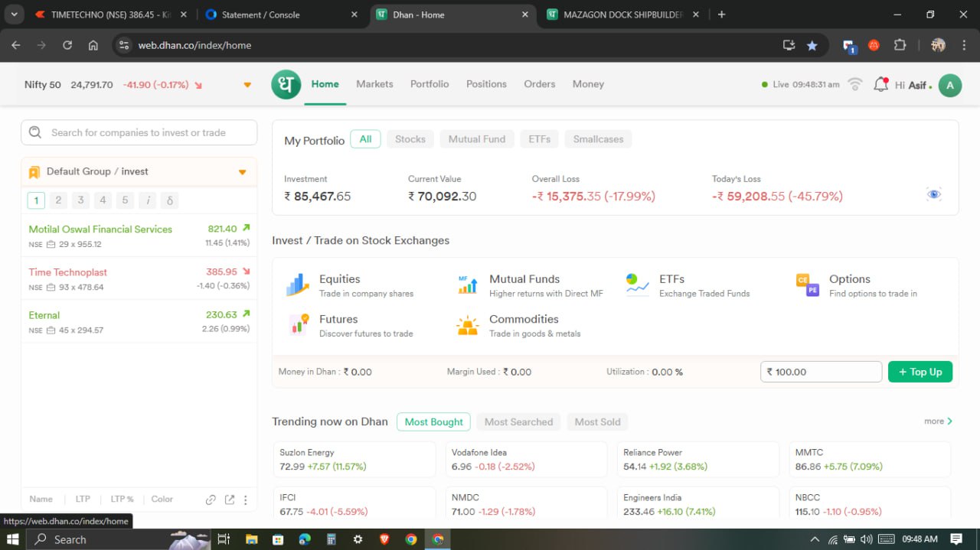Select watchlist number 4
Viewport: 980px width, 550px height.
pos(103,200)
